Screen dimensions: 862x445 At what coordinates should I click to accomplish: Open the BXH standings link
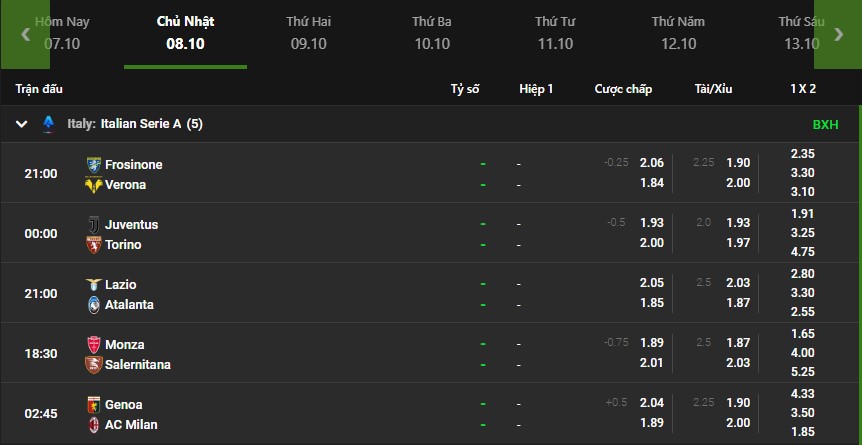[825, 125]
